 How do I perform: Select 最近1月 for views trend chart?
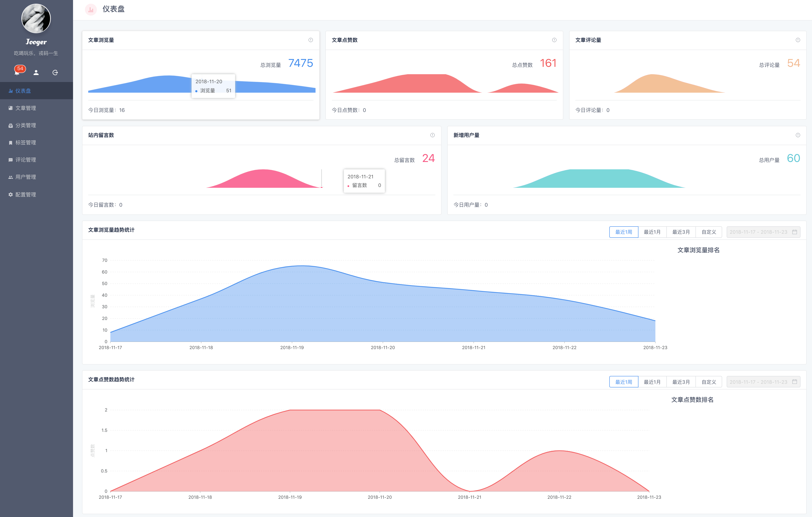(x=652, y=232)
